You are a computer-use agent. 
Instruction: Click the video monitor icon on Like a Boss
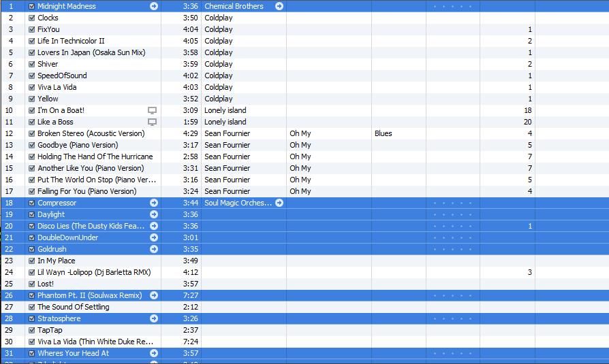click(153, 122)
